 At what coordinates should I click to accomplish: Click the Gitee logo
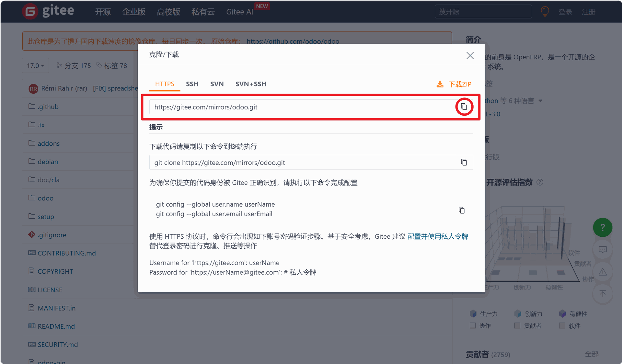click(48, 11)
